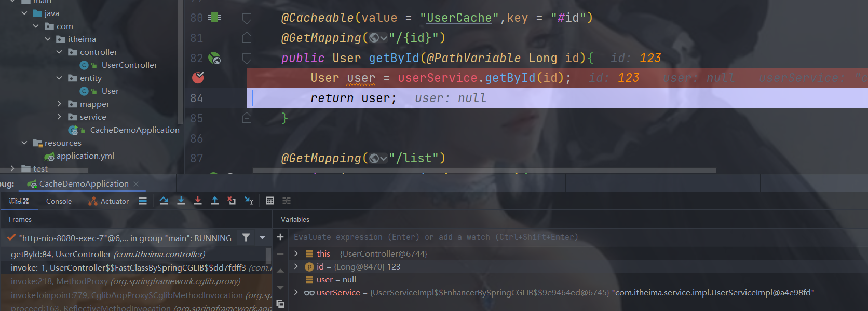Click the Step Into debug icon
The height and width of the screenshot is (311, 868).
click(x=181, y=201)
